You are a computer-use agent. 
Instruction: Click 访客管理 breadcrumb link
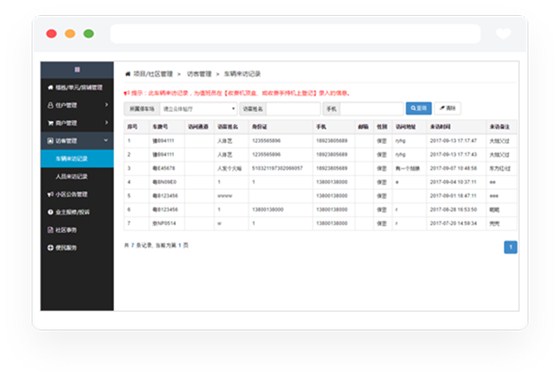[199, 74]
